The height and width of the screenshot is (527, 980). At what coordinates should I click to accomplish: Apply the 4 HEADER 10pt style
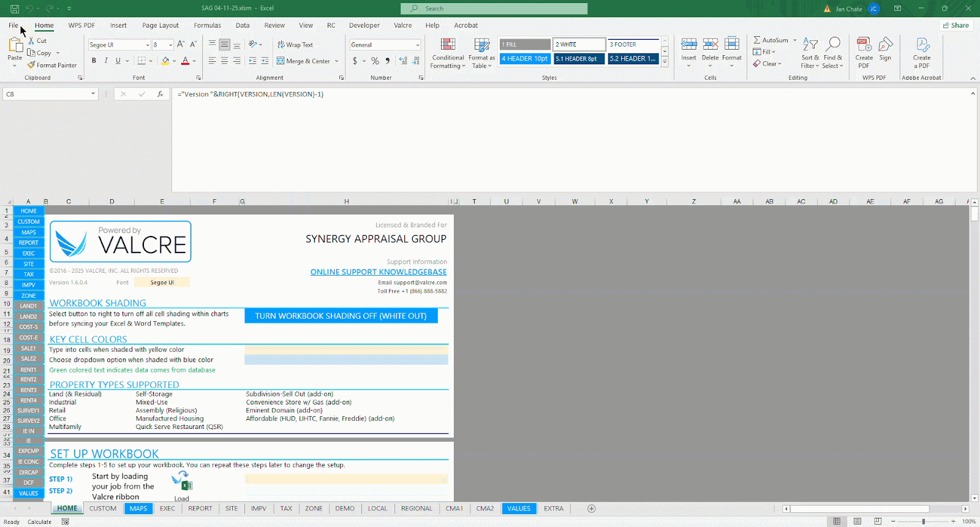(x=525, y=59)
